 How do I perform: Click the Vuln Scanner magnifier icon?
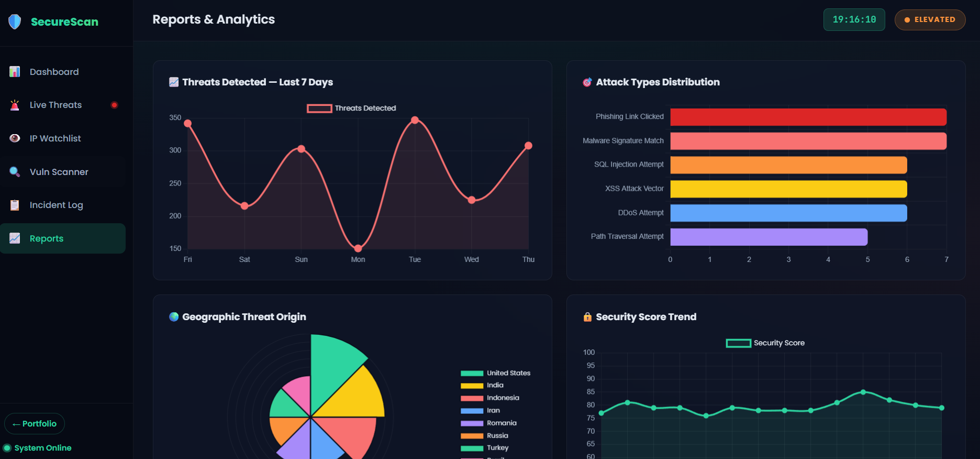15,172
